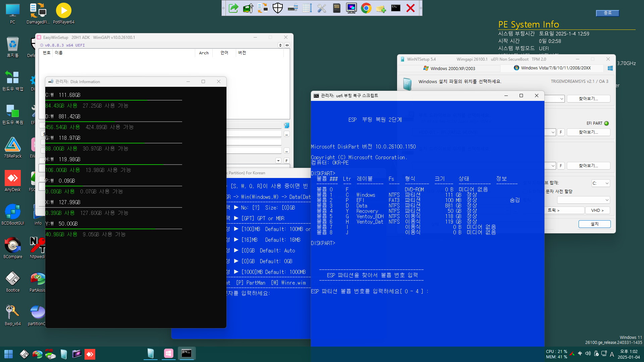
Task: Open the wrench and screwdriver tools icon
Action: (322, 8)
